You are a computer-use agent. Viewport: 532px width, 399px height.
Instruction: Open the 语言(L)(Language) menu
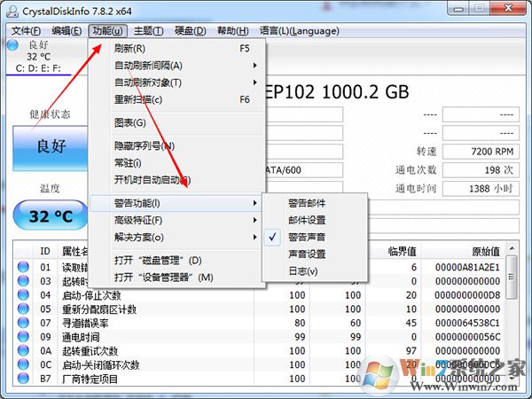[300, 31]
